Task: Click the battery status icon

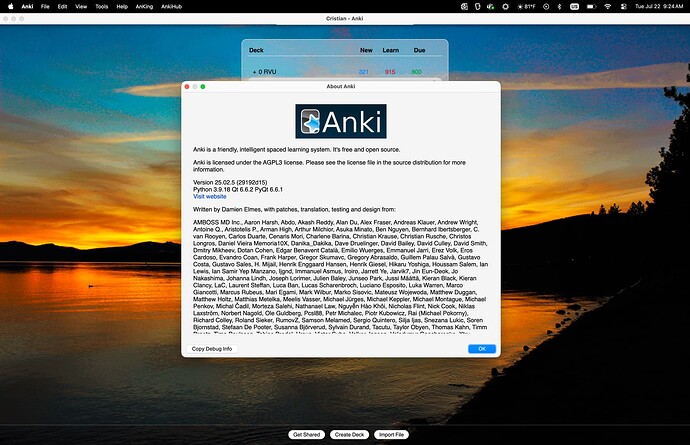Action: [x=591, y=7]
